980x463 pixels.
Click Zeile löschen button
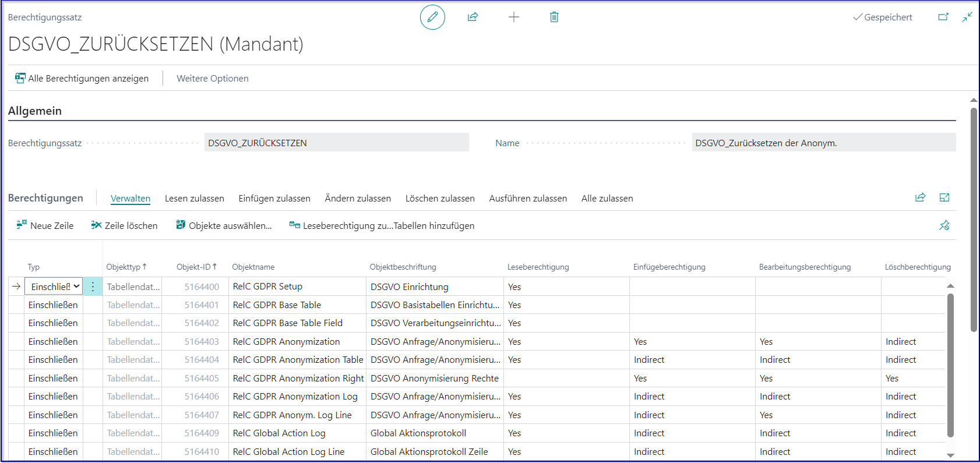124,226
